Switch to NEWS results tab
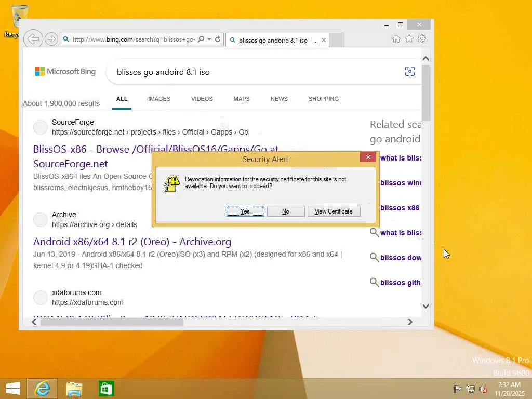 [279, 99]
